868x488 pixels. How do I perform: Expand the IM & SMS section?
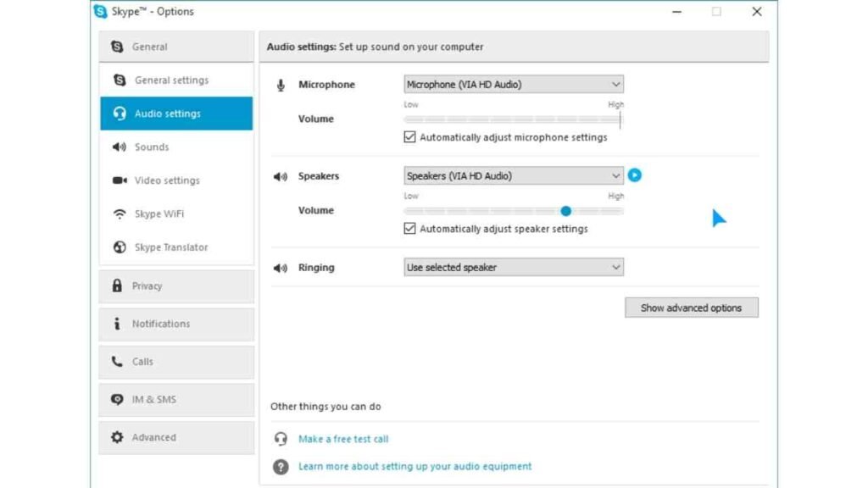[x=176, y=400]
